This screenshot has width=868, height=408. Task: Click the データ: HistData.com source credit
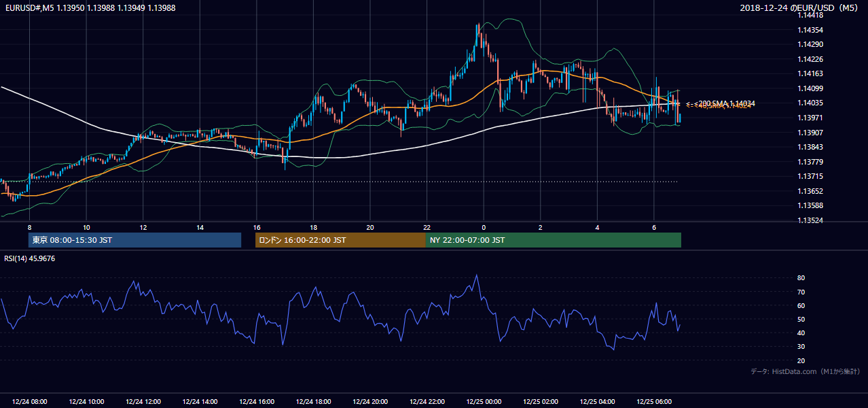[x=805, y=371]
